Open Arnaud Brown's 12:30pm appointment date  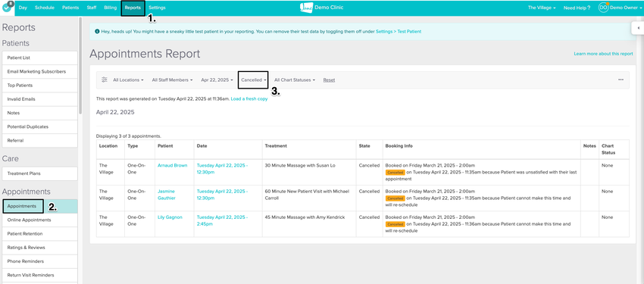(222, 169)
